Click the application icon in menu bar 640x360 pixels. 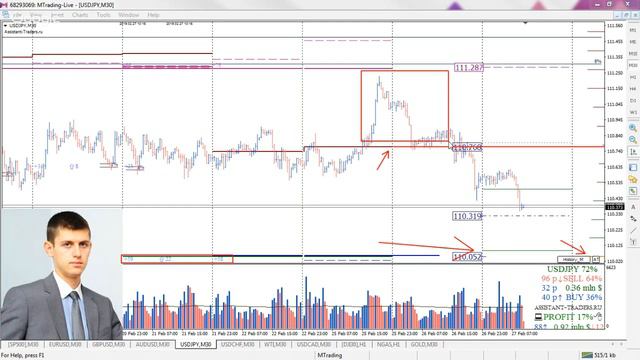pyautogui.click(x=5, y=15)
